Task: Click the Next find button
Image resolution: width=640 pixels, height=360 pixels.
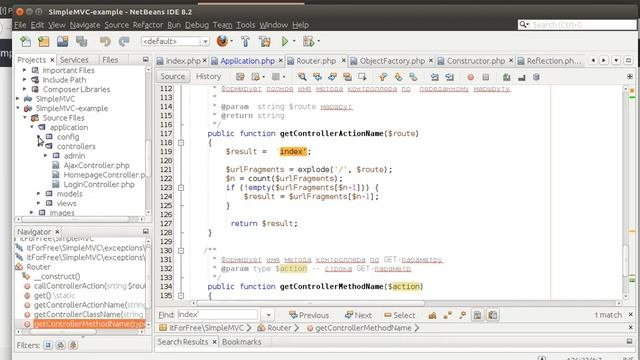Action: 358,315
